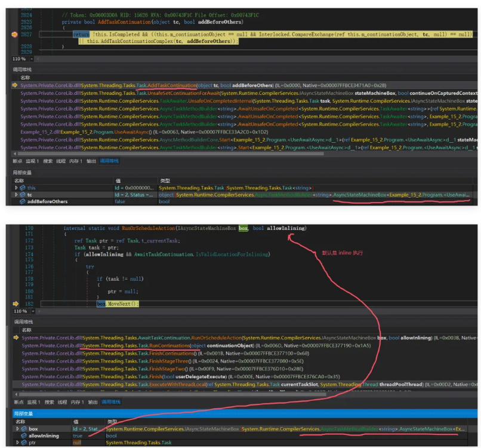Click the 'true' value of allowInlining
This screenshot has width=481, height=448.
pos(78,435)
